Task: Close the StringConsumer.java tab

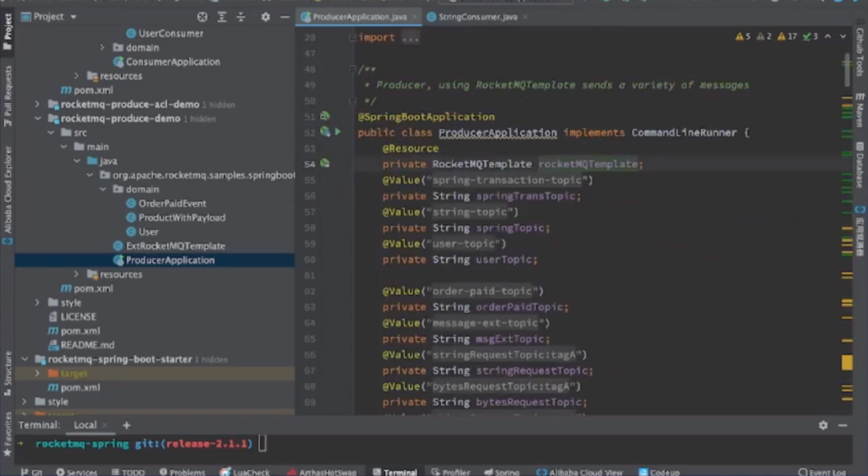Action: click(525, 17)
